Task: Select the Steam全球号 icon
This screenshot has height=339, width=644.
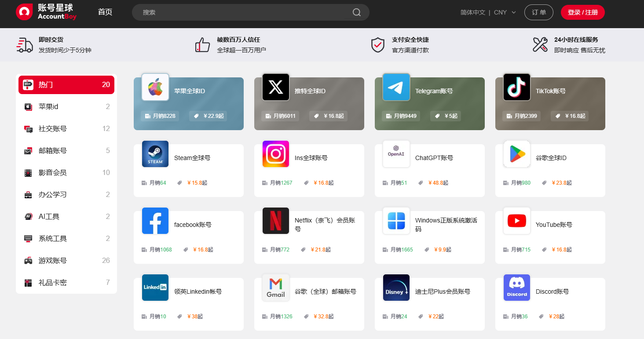Action: click(x=155, y=154)
